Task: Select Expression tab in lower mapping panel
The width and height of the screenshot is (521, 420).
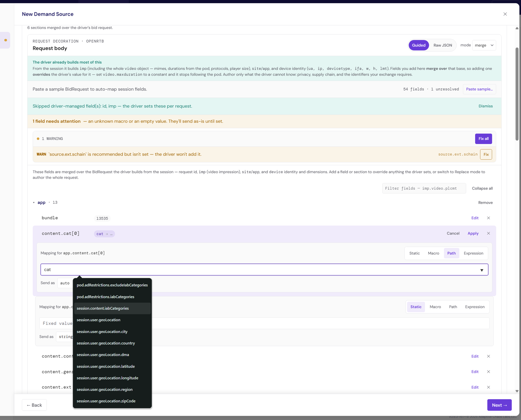Action: tap(475, 307)
